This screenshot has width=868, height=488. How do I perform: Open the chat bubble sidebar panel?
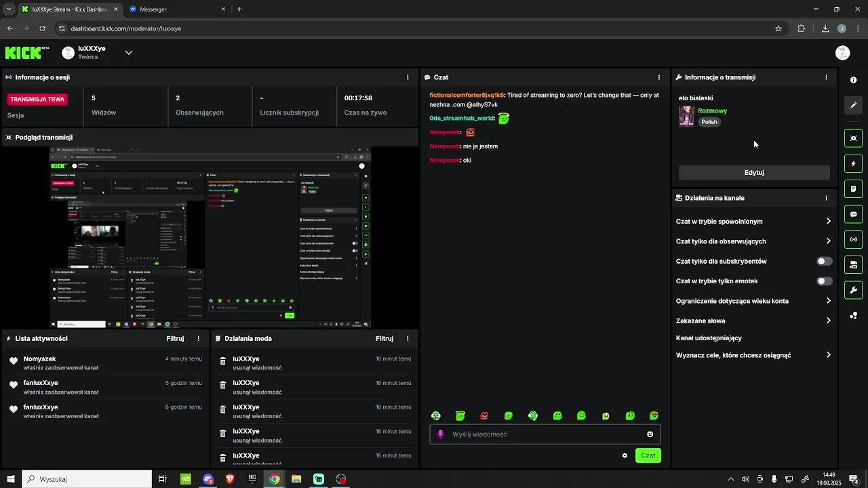point(853,214)
